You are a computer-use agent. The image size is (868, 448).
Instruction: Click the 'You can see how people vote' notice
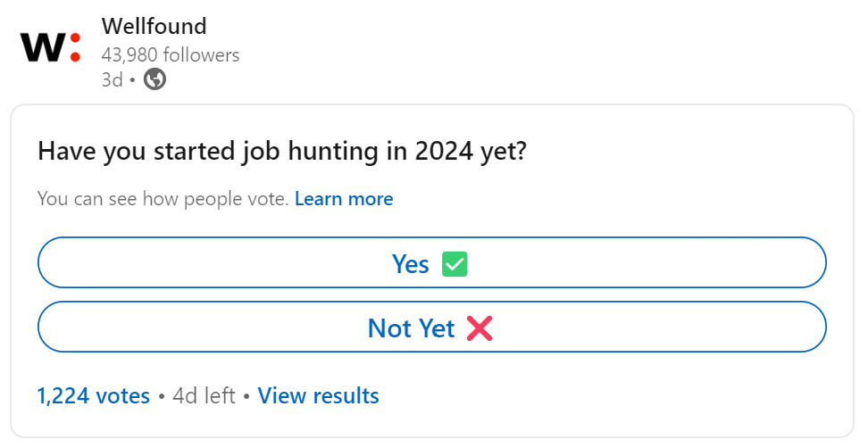pos(163,198)
